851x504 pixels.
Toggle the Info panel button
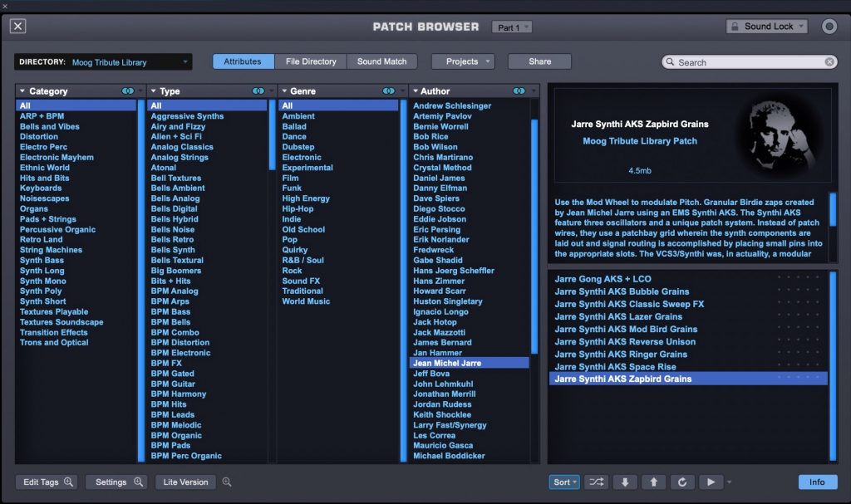click(818, 482)
